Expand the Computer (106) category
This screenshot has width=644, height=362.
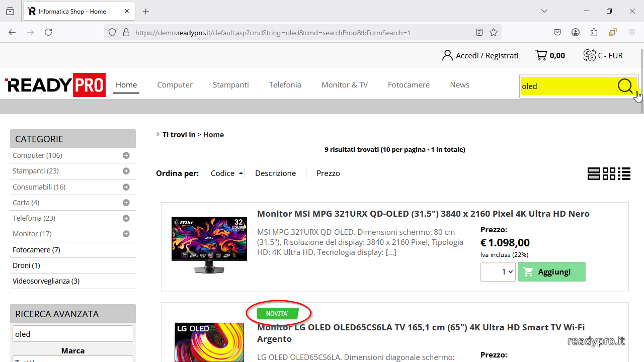[x=126, y=155]
